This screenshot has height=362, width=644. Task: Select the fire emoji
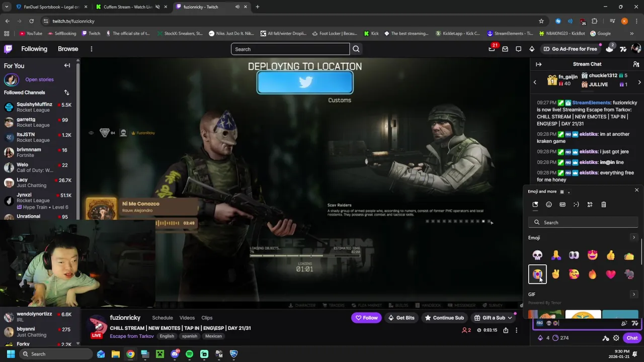pyautogui.click(x=592, y=274)
